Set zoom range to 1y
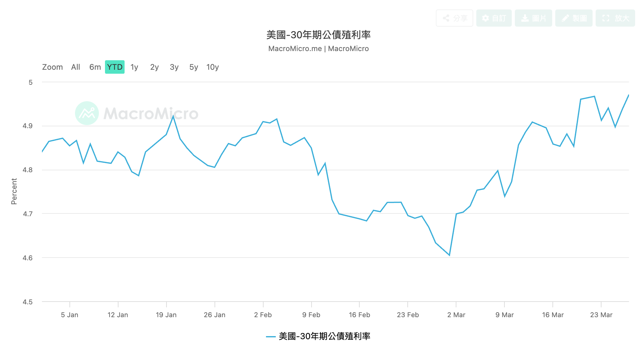The width and height of the screenshot is (644, 356). [134, 67]
